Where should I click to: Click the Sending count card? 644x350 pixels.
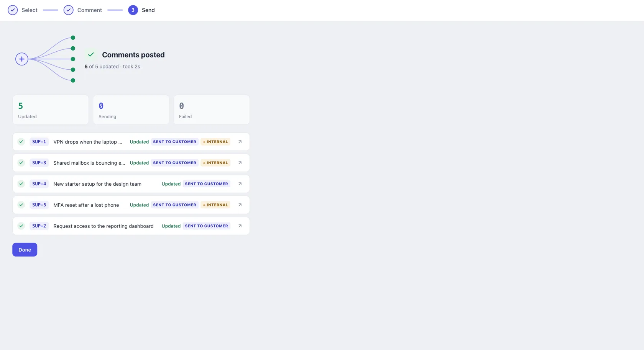point(131,110)
